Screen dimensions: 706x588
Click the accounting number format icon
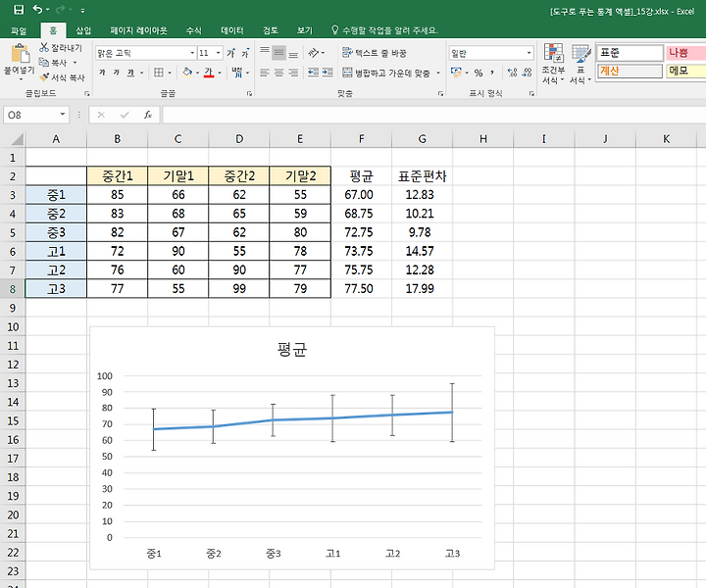click(x=456, y=73)
